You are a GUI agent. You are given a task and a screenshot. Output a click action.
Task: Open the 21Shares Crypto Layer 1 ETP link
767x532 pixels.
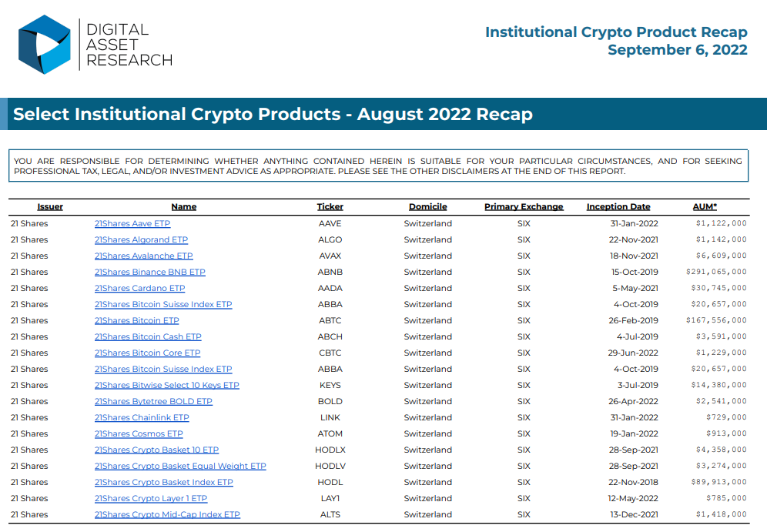coord(151,498)
